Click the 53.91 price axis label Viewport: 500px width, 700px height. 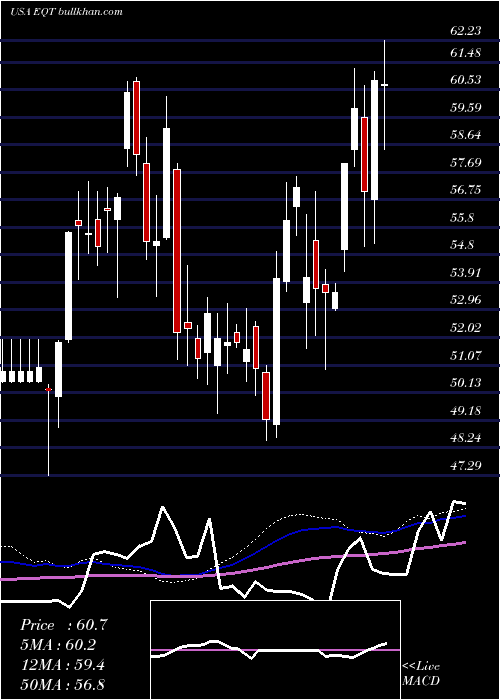point(466,273)
